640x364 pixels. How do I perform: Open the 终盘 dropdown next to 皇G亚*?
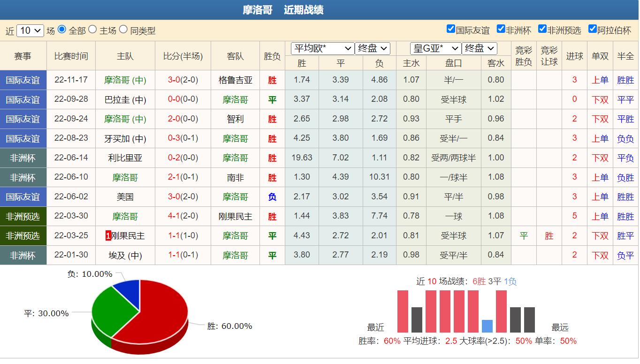[x=479, y=48]
